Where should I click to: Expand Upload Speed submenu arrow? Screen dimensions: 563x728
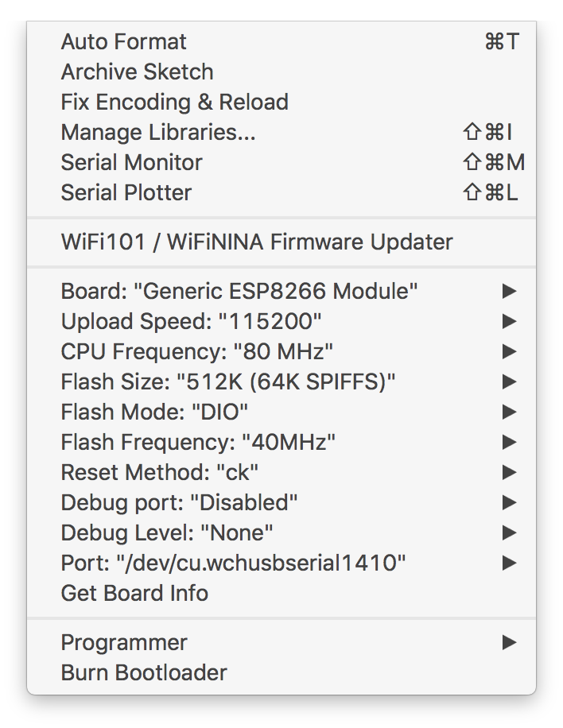510,321
